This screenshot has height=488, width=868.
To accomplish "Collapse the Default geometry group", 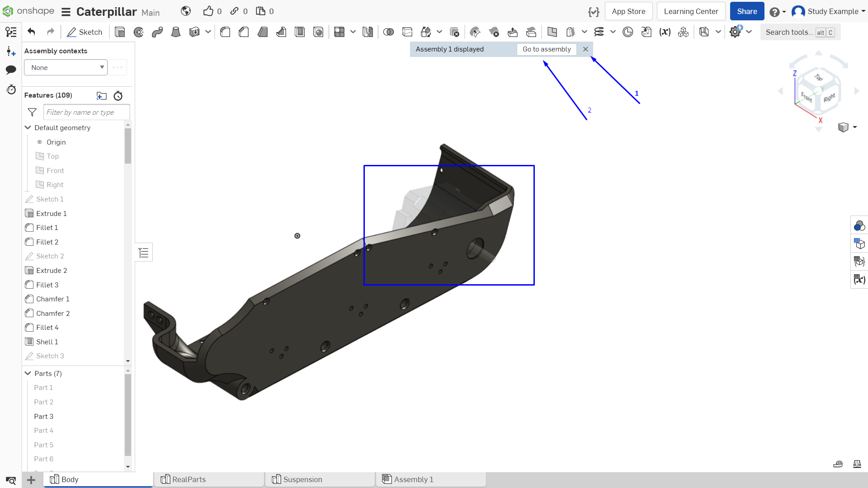I will [x=28, y=128].
